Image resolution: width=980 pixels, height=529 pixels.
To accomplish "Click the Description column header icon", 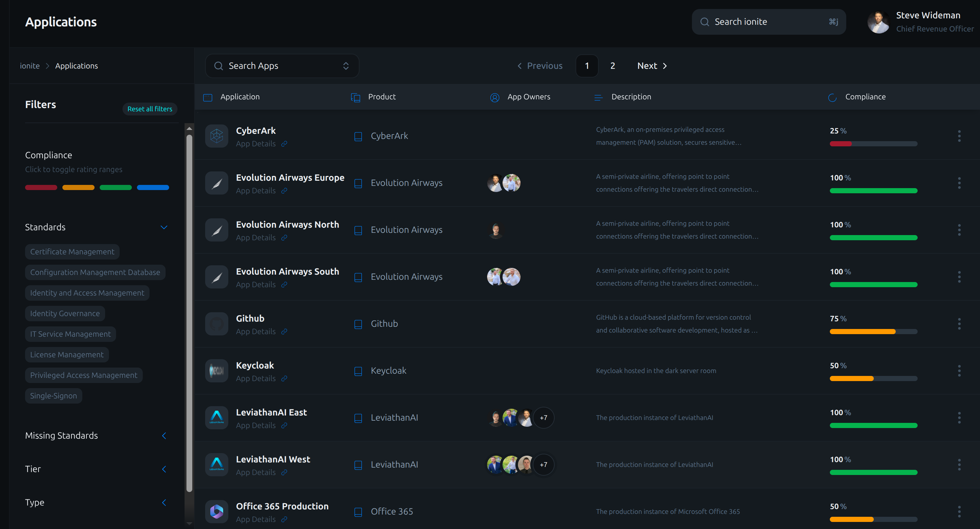I will 598,97.
